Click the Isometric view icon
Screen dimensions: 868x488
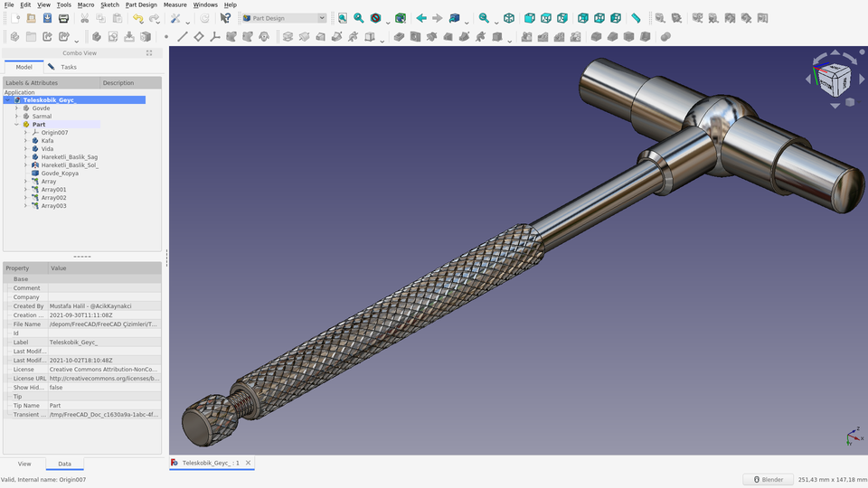click(x=509, y=18)
